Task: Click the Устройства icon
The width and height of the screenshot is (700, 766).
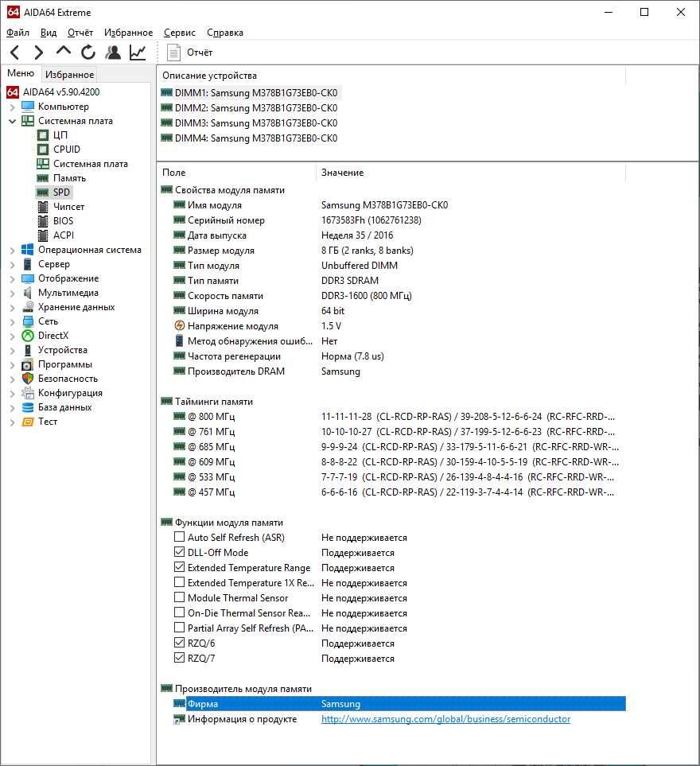Action: (28, 350)
